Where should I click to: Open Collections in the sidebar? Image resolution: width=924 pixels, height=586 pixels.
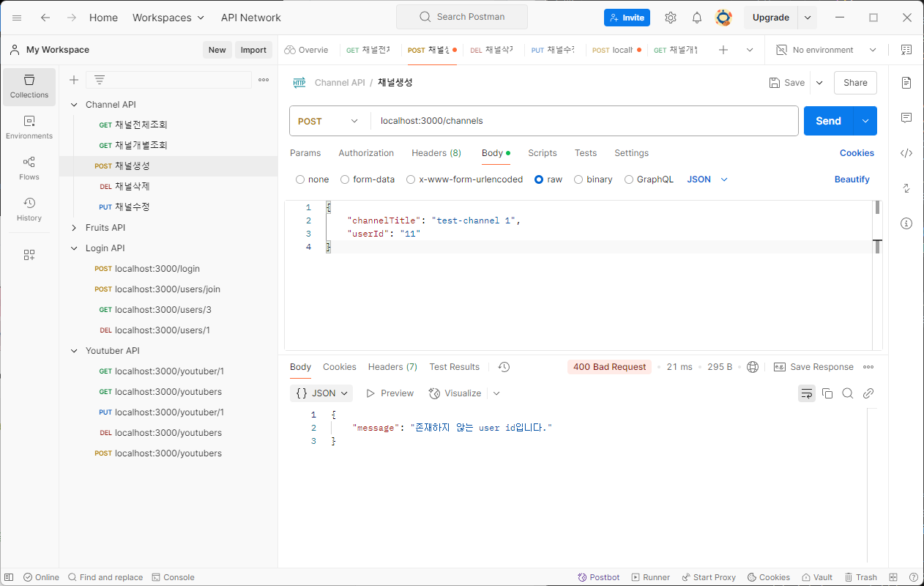(29, 87)
